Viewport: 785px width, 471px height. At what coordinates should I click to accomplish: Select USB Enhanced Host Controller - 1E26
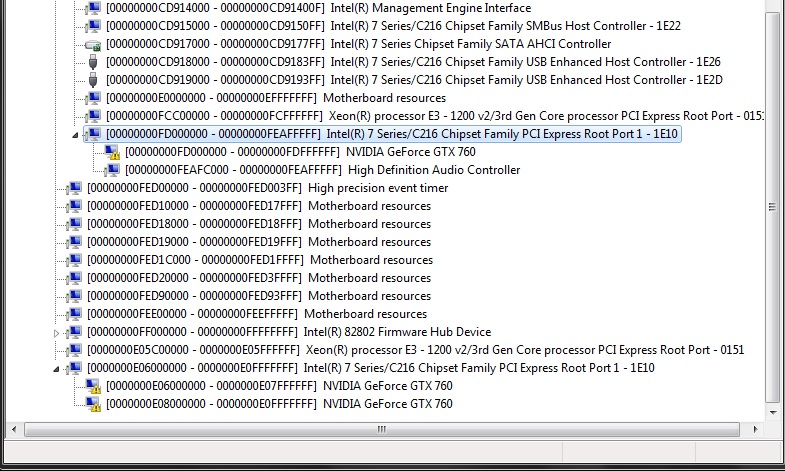413,62
